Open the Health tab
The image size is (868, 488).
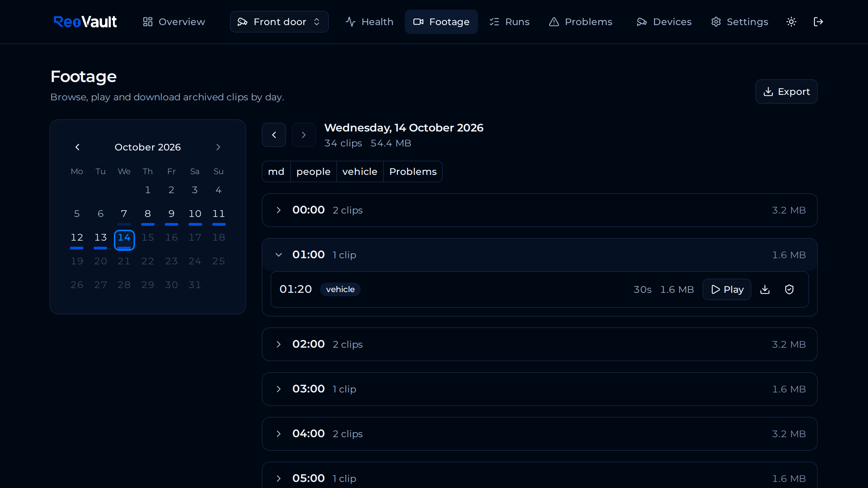click(369, 22)
